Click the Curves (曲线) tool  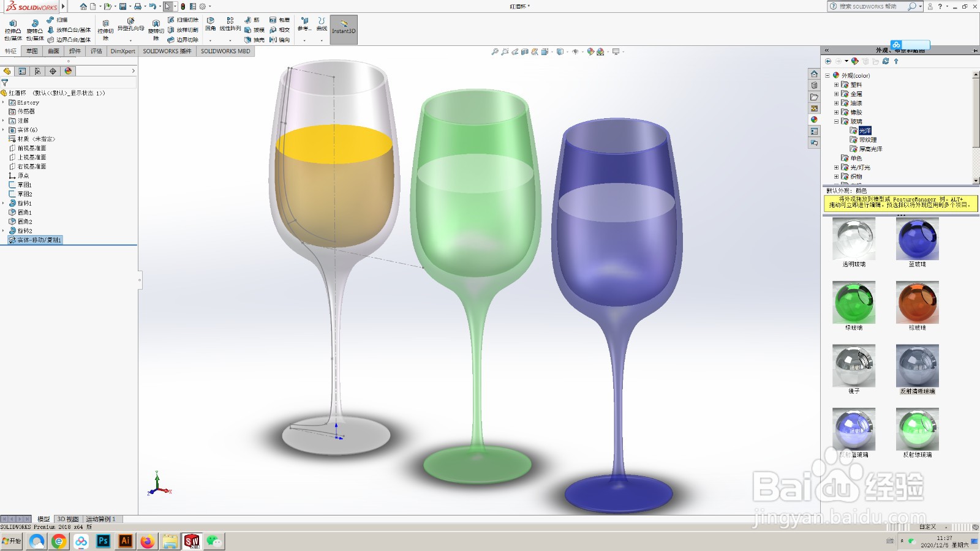pyautogui.click(x=322, y=24)
